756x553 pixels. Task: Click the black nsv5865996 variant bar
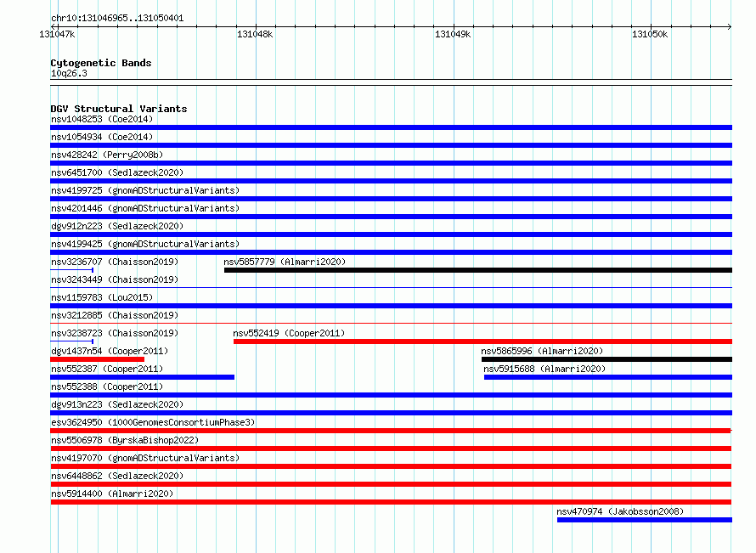coord(606,359)
